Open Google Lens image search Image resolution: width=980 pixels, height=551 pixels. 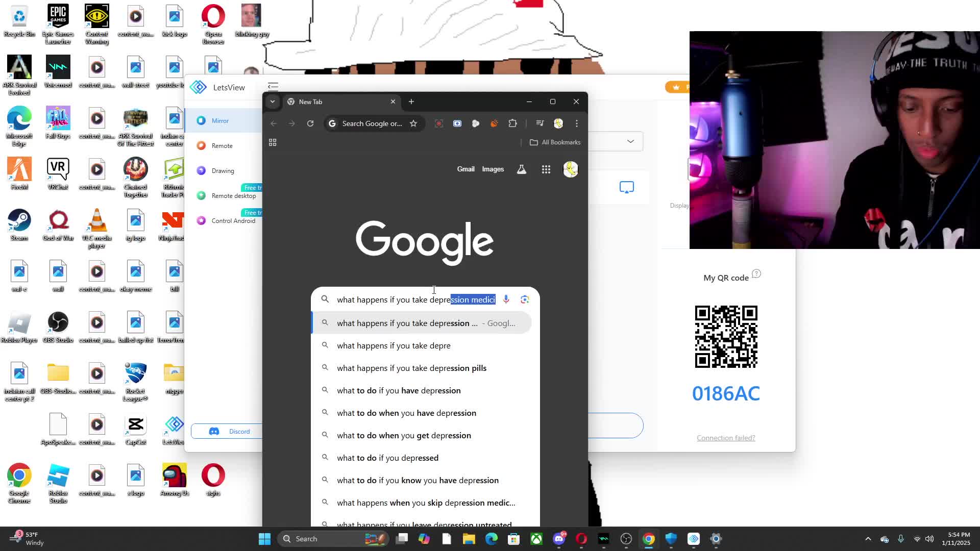[x=525, y=299]
